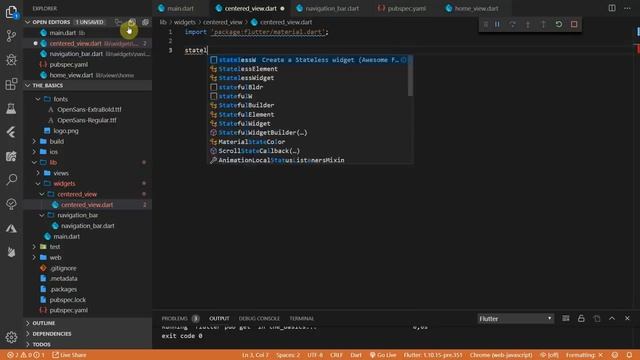Clear the output panel

pos(566,318)
